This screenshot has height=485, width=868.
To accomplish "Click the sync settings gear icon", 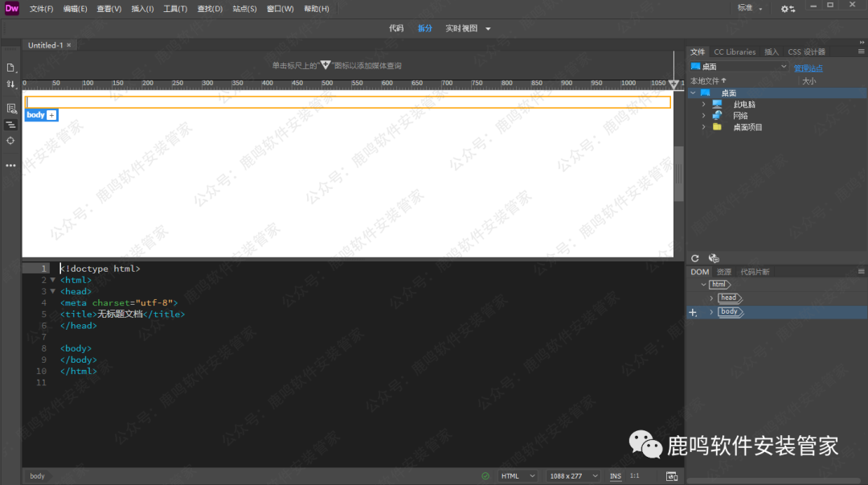I will [788, 9].
